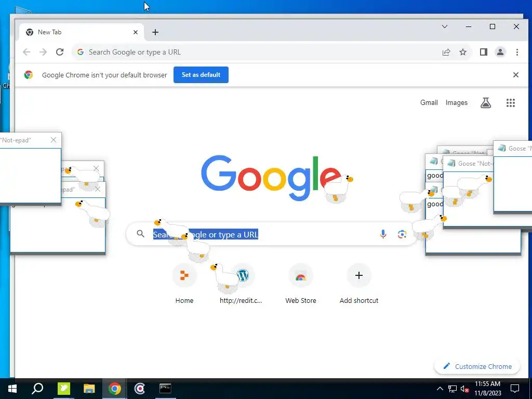Show hidden system tray icons

[440, 389]
